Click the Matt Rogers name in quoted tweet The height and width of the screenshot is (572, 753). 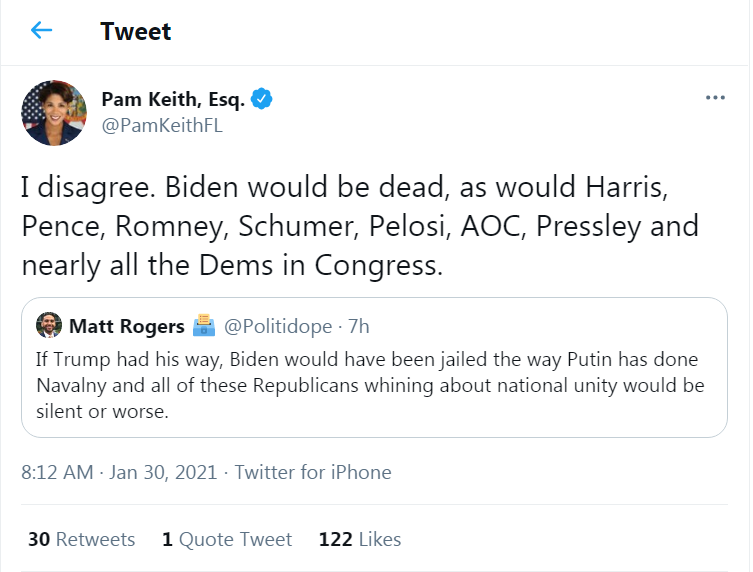click(x=127, y=326)
